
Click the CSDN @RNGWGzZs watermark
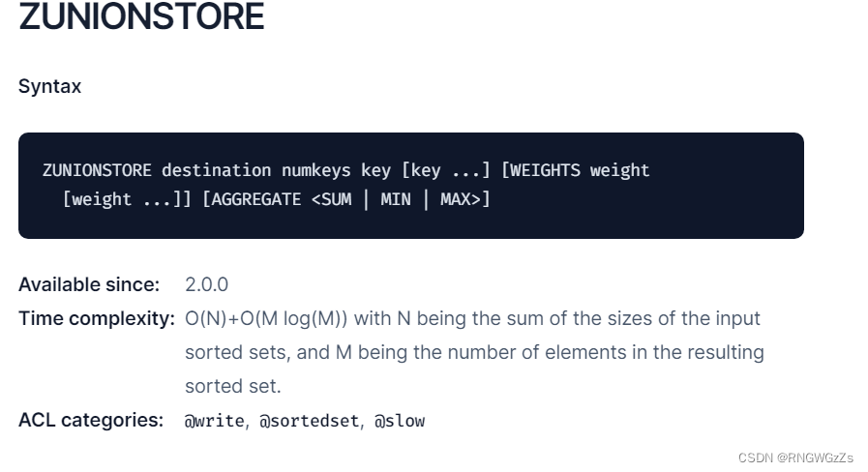point(795,457)
